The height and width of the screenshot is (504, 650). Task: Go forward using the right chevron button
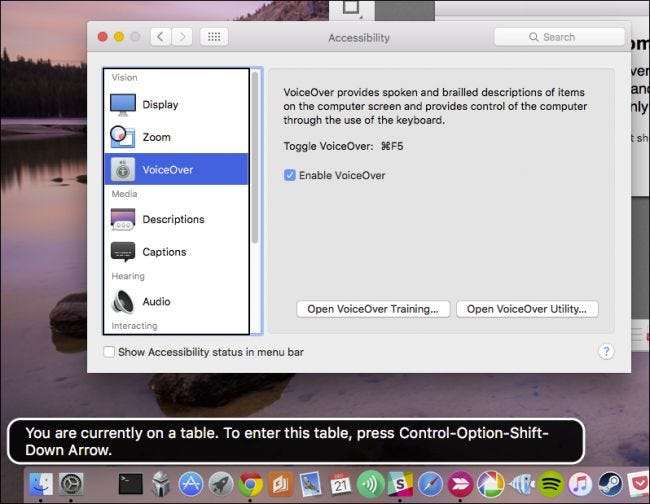(182, 37)
